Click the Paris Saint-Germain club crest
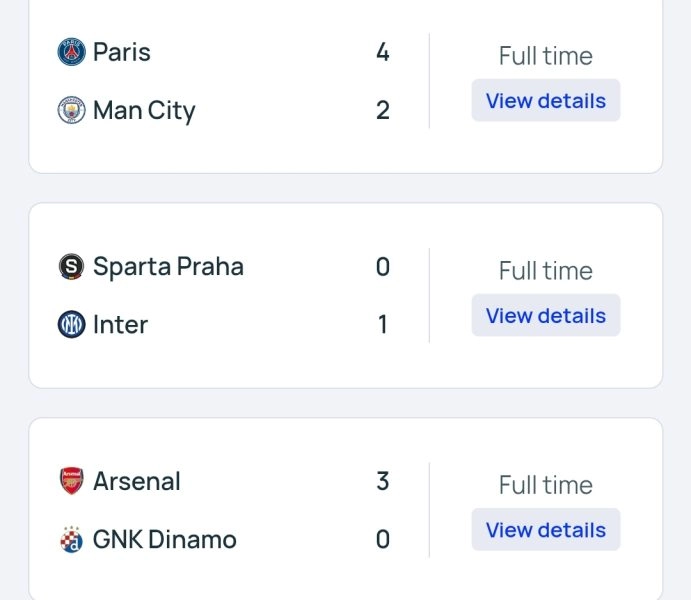 (x=72, y=52)
